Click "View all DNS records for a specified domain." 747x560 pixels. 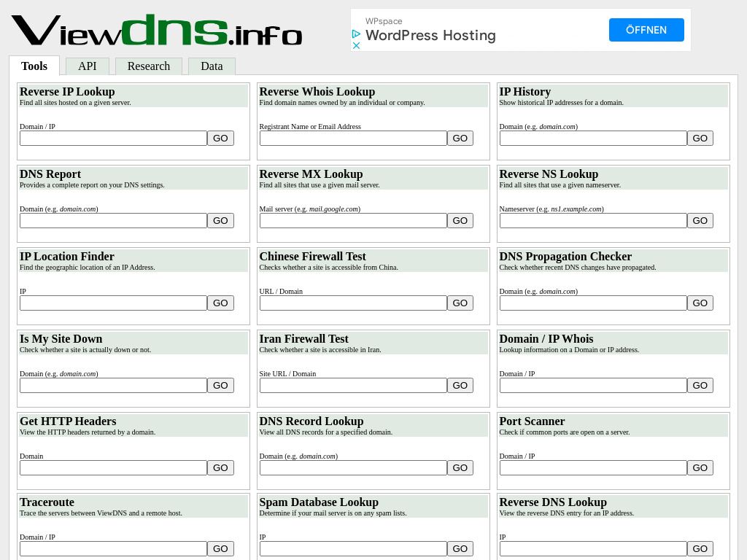326,432
